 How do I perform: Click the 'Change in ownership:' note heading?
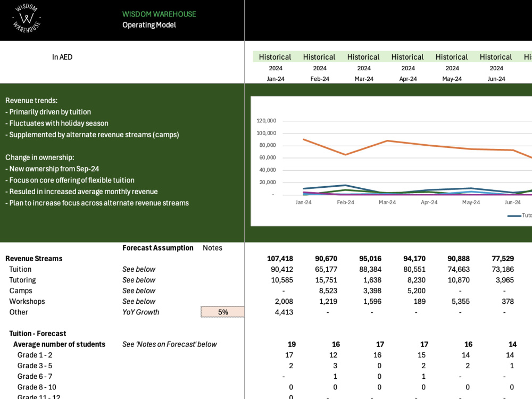pos(40,157)
